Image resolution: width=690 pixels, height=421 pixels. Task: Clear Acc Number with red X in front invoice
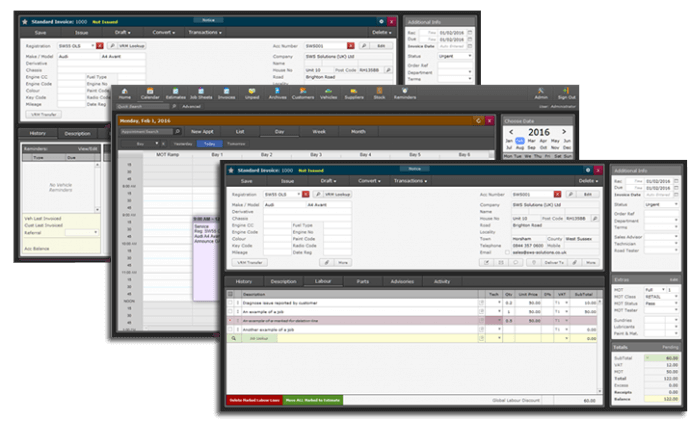point(557,194)
